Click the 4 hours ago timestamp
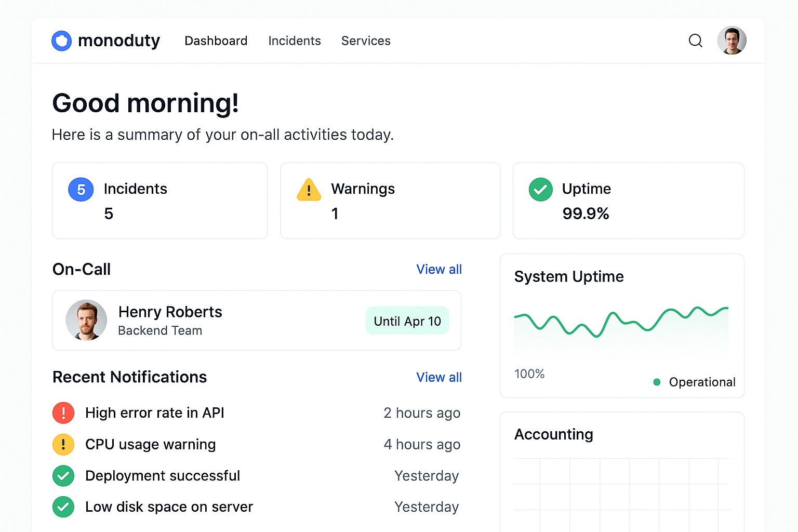 pos(422,445)
